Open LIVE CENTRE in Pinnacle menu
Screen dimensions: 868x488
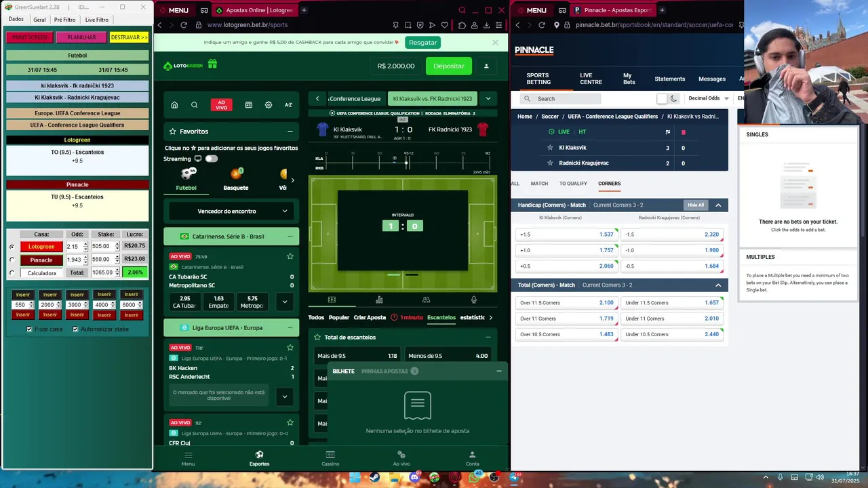(x=591, y=79)
